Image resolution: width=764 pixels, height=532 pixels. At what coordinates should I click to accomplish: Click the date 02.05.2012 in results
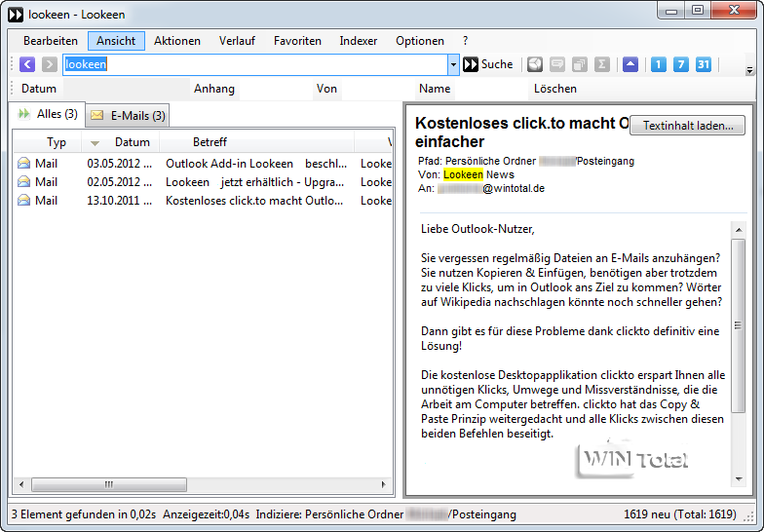click(x=119, y=182)
